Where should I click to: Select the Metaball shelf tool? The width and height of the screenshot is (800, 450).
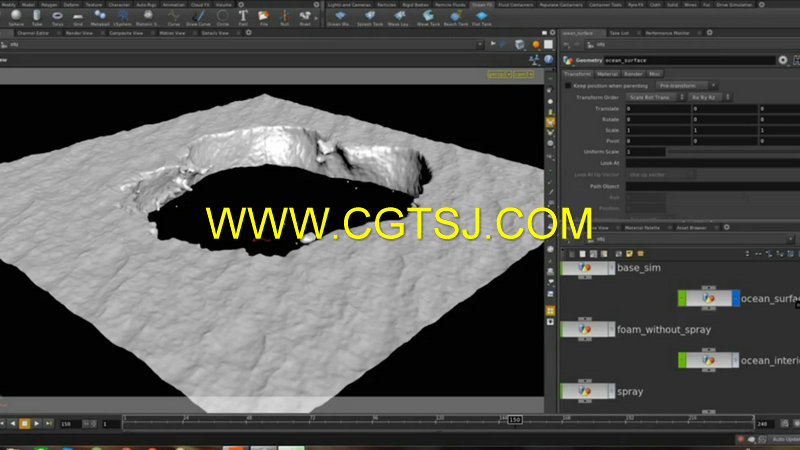click(x=99, y=17)
